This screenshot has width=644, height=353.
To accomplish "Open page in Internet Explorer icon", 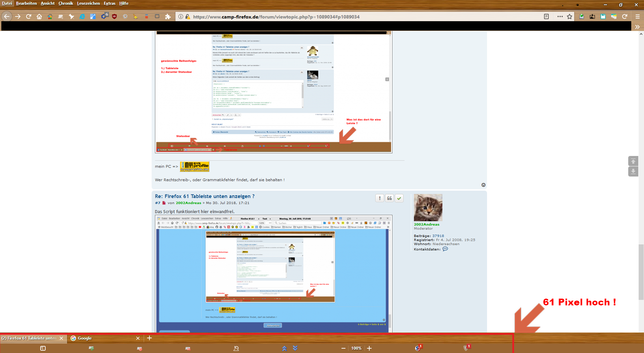I will [x=82, y=16].
